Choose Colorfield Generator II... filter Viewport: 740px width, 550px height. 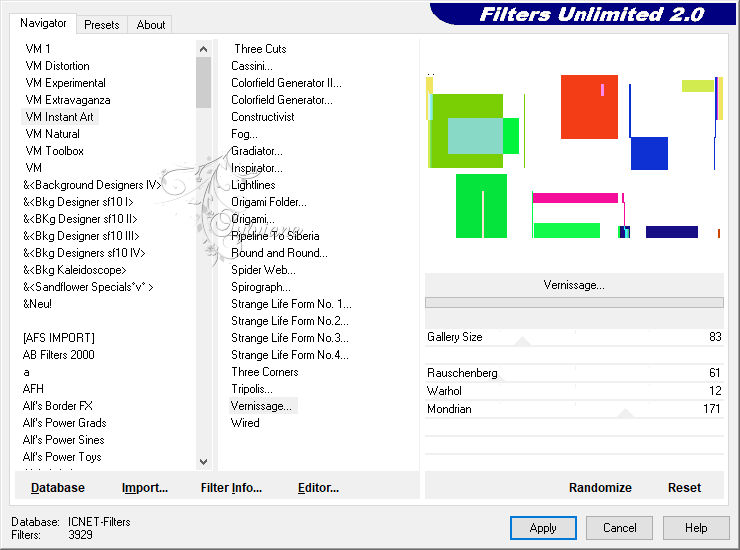click(x=286, y=83)
